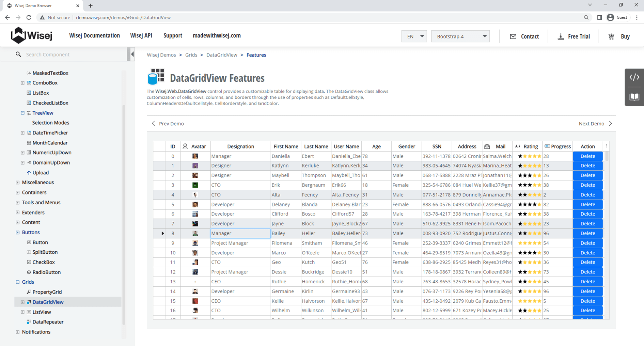
Task: Open the EN language dropdown
Action: coord(414,36)
